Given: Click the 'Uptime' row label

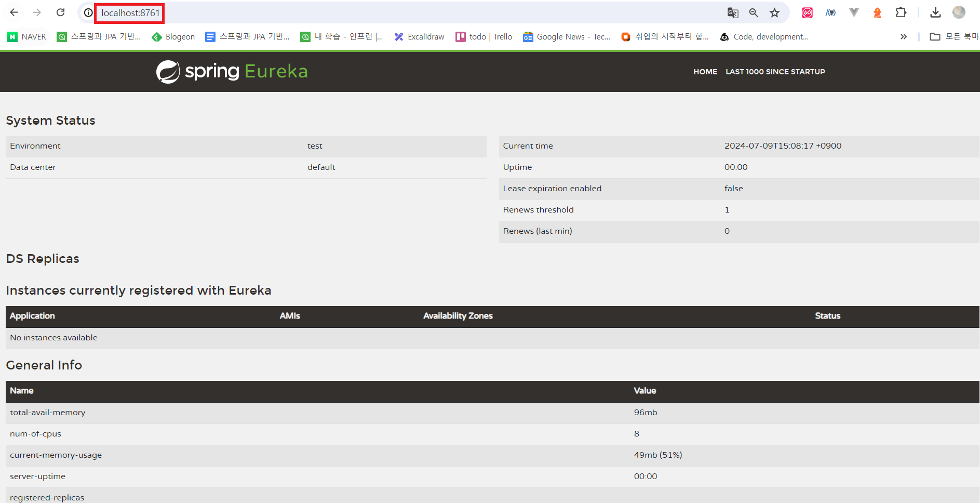Looking at the screenshot, I should 517,167.
